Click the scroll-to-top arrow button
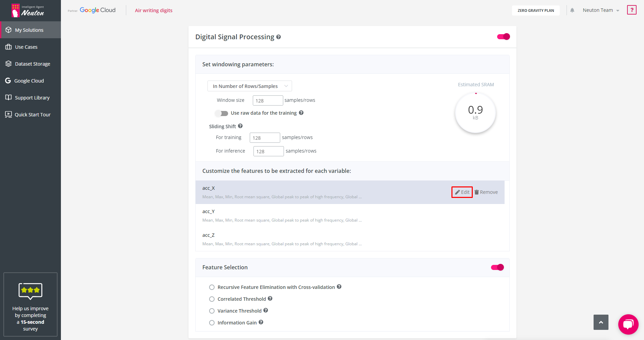This screenshot has width=644, height=340. coord(601,322)
